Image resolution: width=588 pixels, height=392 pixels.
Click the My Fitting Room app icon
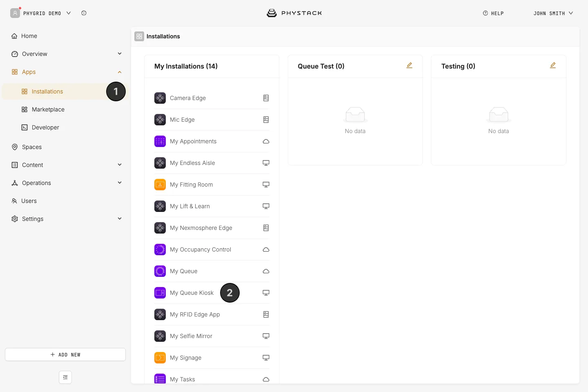(x=160, y=185)
